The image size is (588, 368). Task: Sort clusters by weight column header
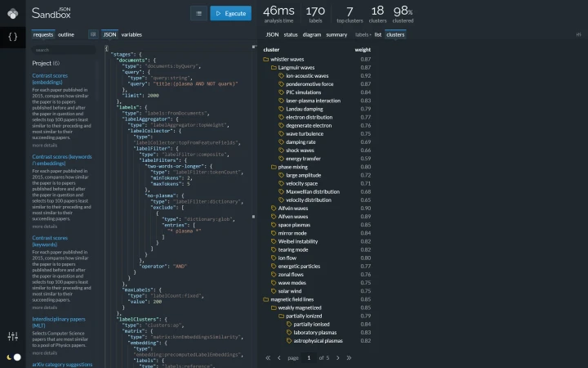click(363, 50)
